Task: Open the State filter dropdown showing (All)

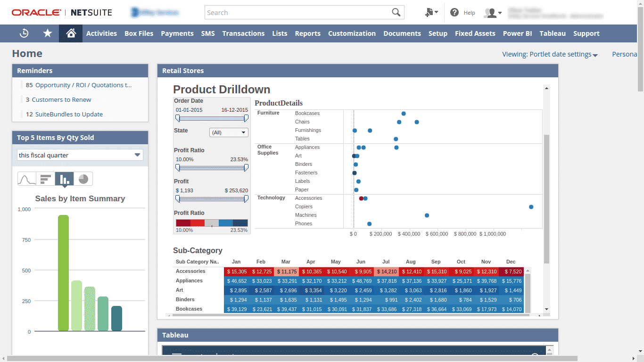Action: tap(229, 132)
